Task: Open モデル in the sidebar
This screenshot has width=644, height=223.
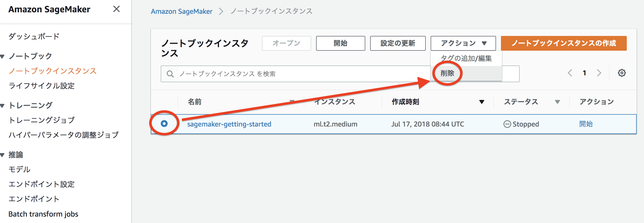Action: (19, 169)
